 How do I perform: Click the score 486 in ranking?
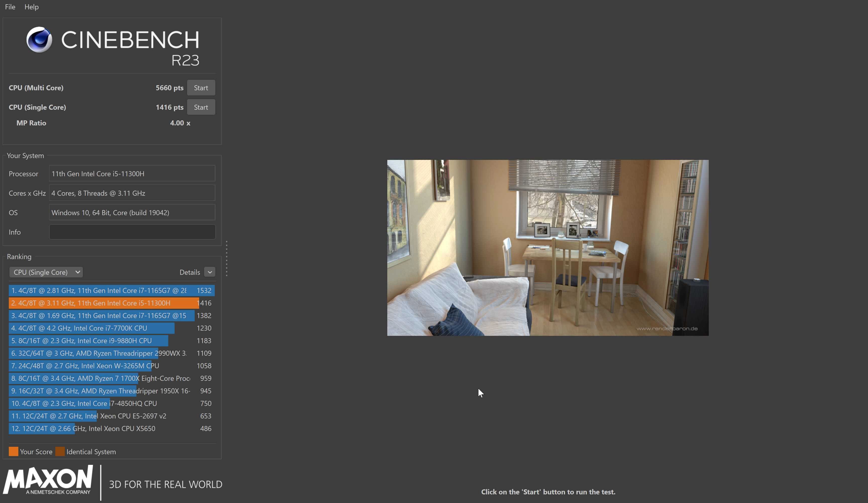(x=206, y=429)
